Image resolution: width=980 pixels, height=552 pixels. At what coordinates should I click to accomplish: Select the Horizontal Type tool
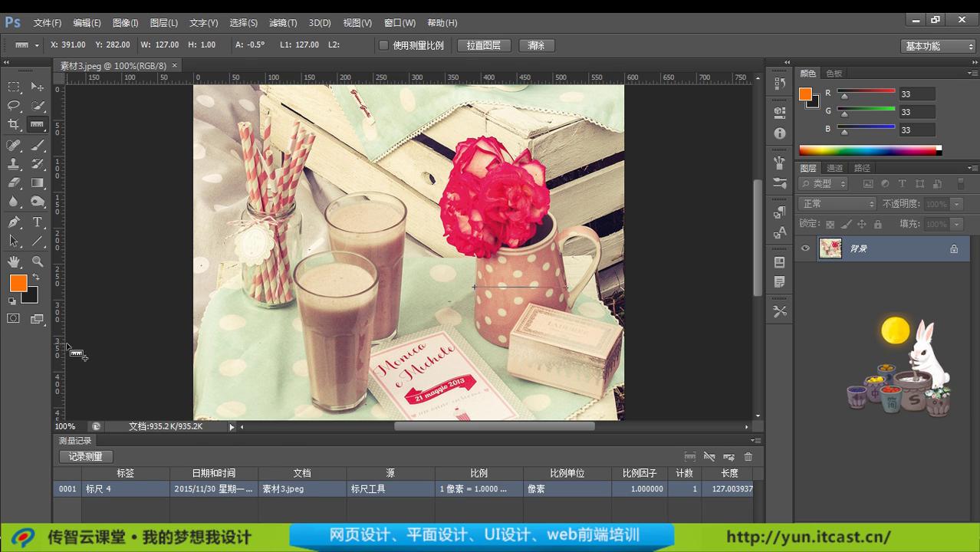37,222
